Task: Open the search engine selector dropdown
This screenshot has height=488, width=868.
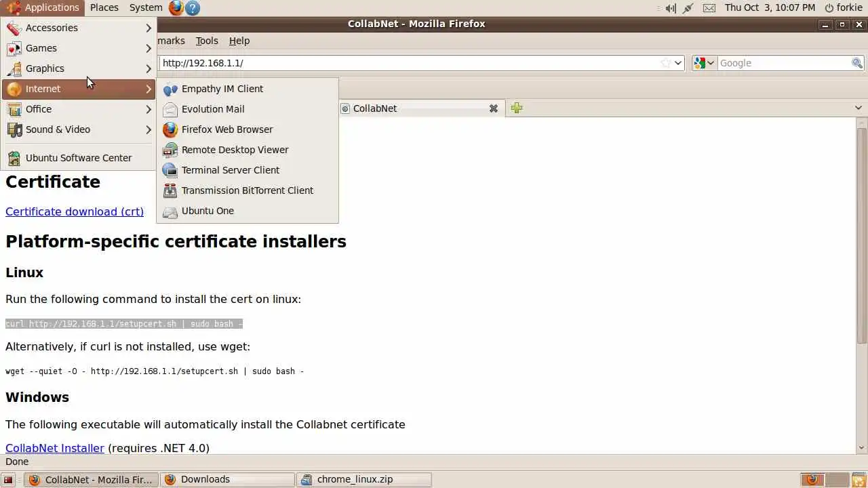Action: click(x=704, y=63)
